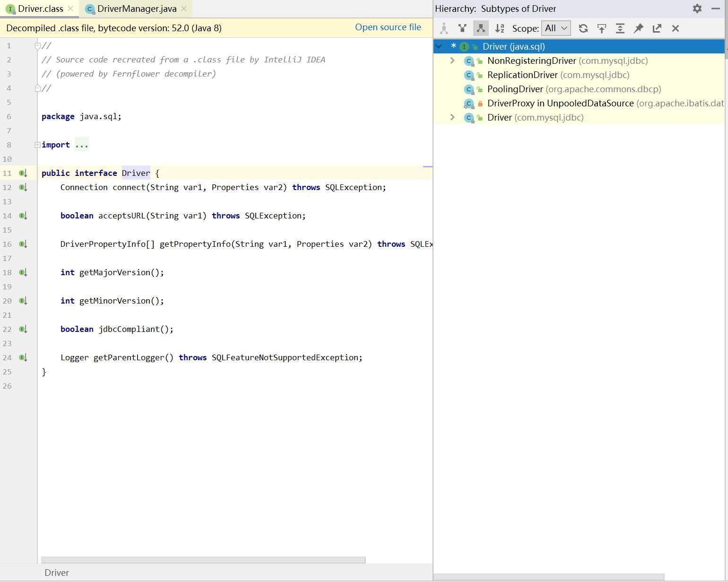The width and height of the screenshot is (728, 582).
Task: Open hierarchy settings gear
Action: tap(697, 9)
